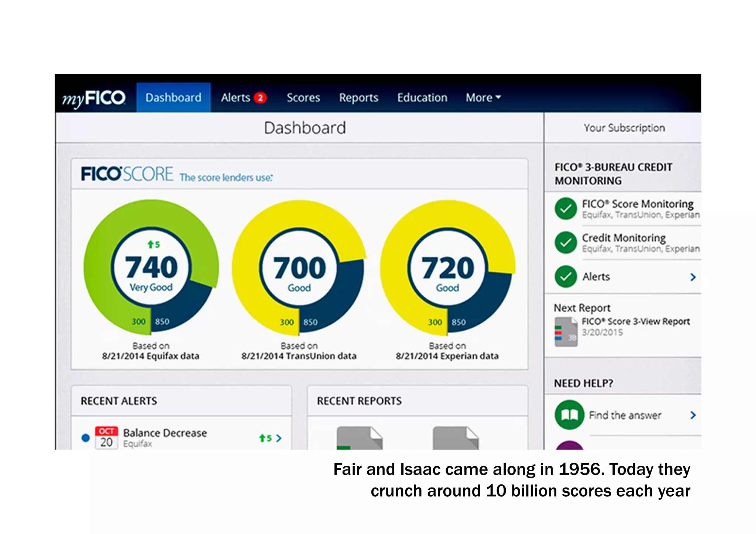Open the first recent report document icon
Viewport: 756px width, 534px height.
pyautogui.click(x=359, y=438)
